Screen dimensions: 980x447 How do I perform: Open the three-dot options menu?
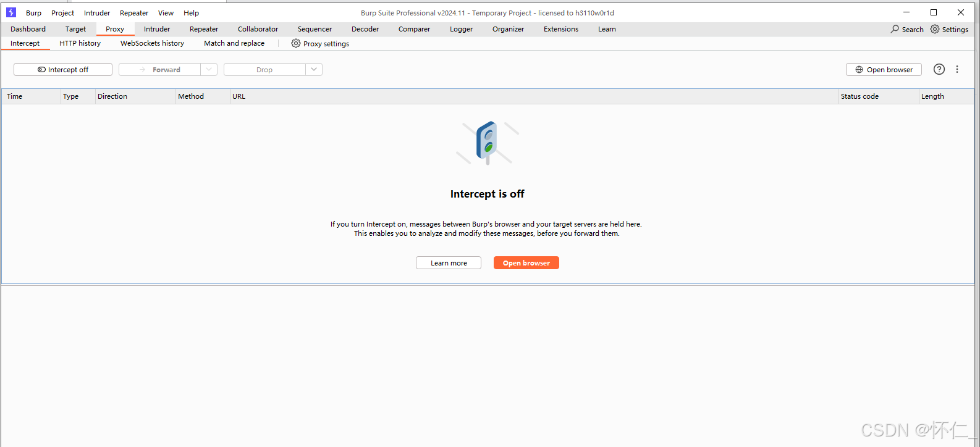click(x=957, y=69)
